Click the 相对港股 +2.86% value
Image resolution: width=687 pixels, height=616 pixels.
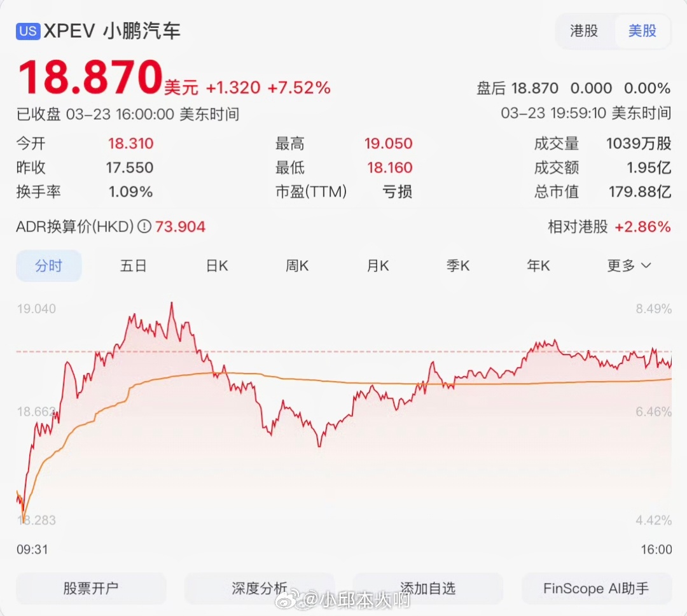point(642,227)
